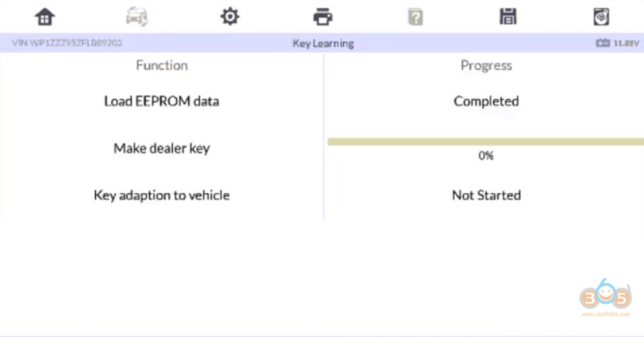
Task: Go to the Home screen icon
Action: click(45, 17)
